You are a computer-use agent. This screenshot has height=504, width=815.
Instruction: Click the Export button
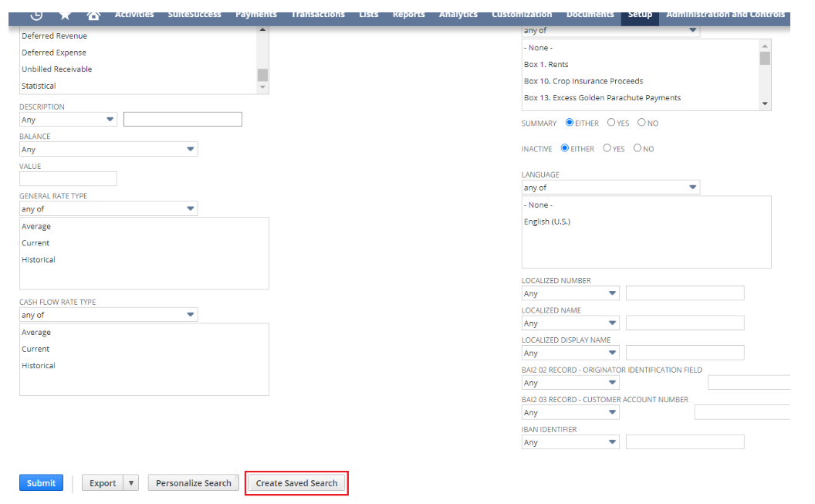(103, 482)
